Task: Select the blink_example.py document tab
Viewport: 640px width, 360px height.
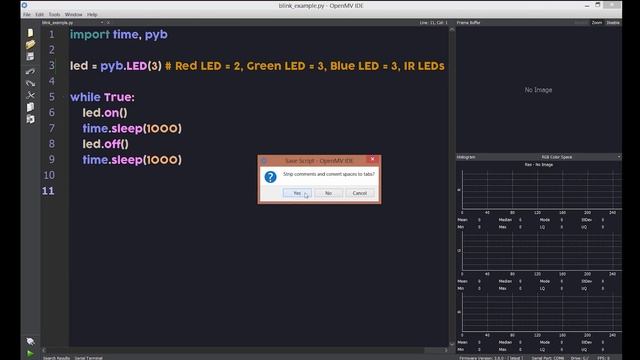Action: [x=58, y=22]
